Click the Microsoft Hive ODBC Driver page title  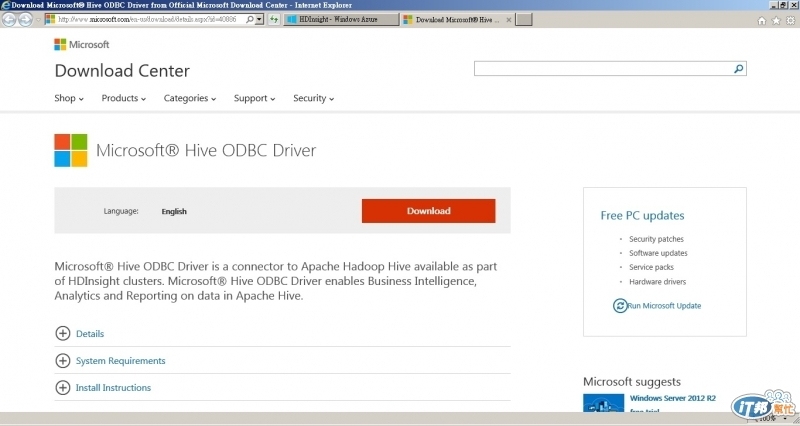(206, 150)
